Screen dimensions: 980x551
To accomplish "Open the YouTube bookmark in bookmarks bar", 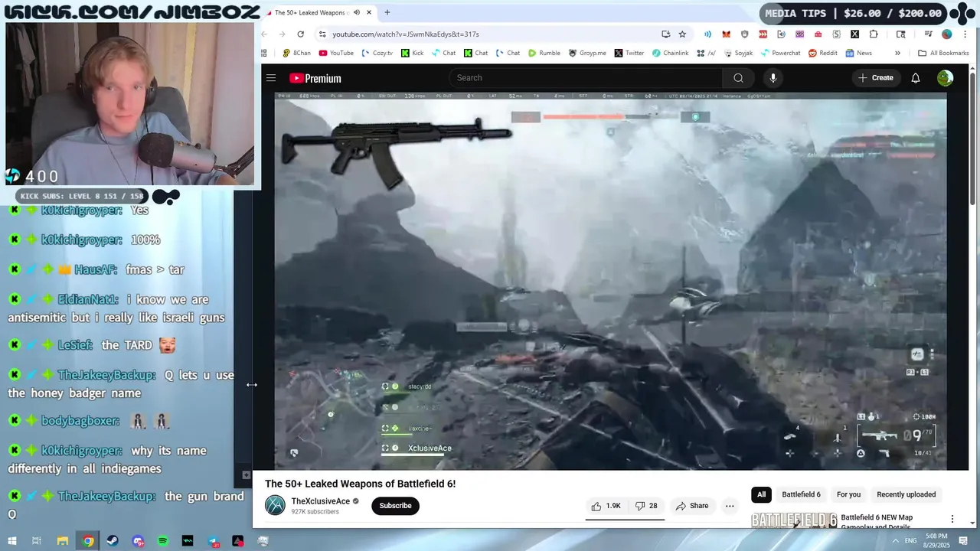I will 336,54.
